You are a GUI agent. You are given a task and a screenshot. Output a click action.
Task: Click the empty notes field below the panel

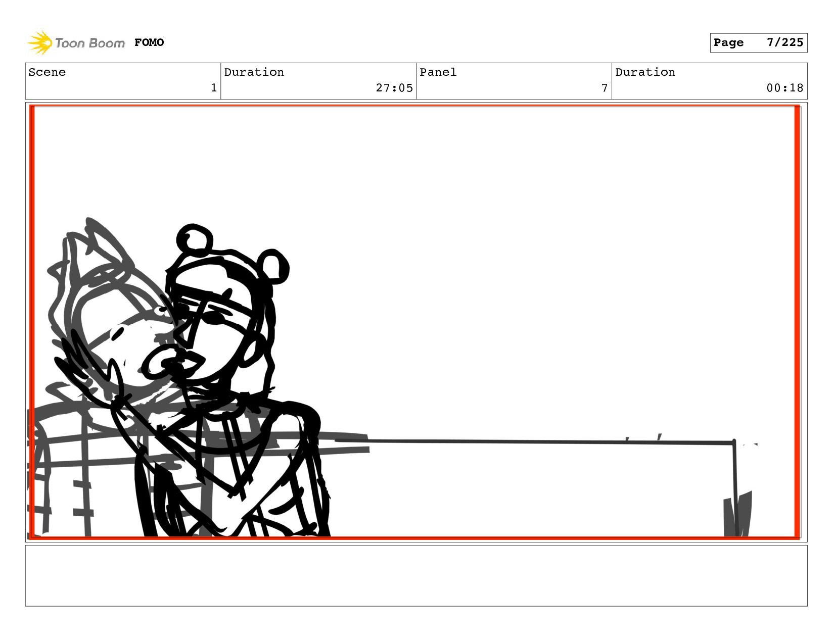416,575
